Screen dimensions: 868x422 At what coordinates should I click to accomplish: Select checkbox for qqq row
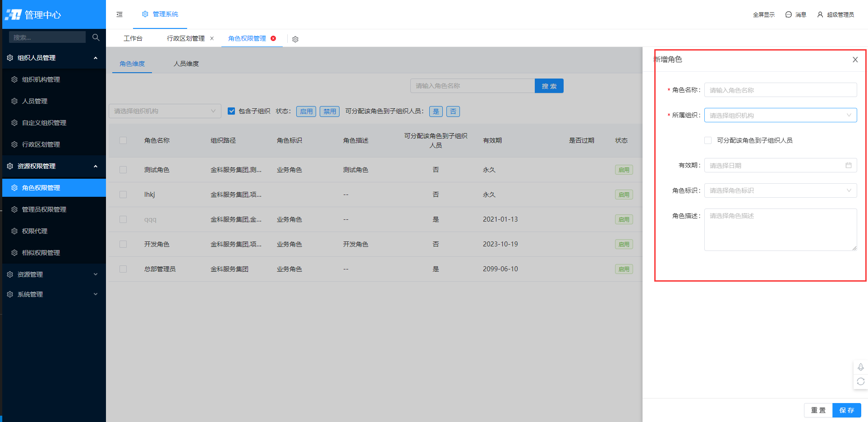coord(123,219)
